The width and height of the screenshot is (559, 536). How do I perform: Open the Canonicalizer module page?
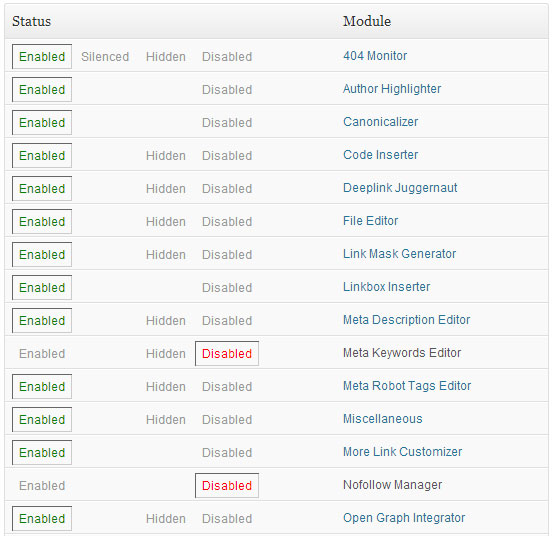click(x=380, y=122)
